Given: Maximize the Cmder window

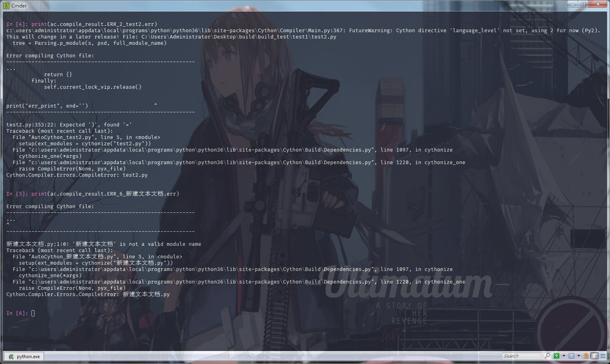Looking at the screenshot, I should click(x=583, y=4).
